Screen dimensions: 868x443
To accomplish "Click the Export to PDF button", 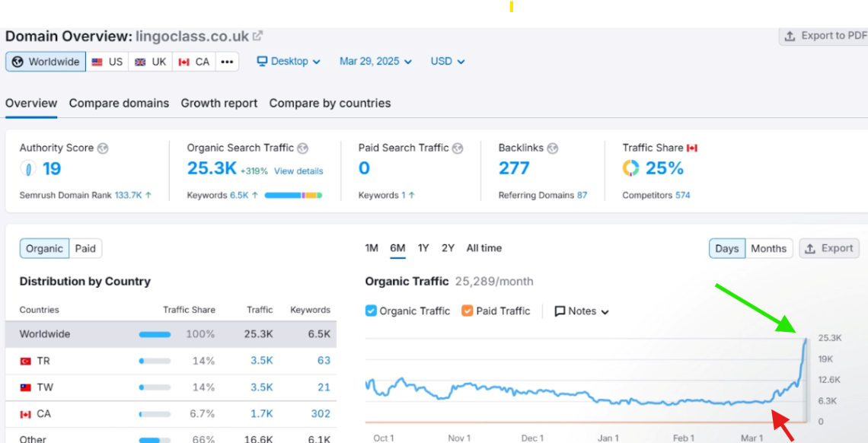I will [x=823, y=36].
